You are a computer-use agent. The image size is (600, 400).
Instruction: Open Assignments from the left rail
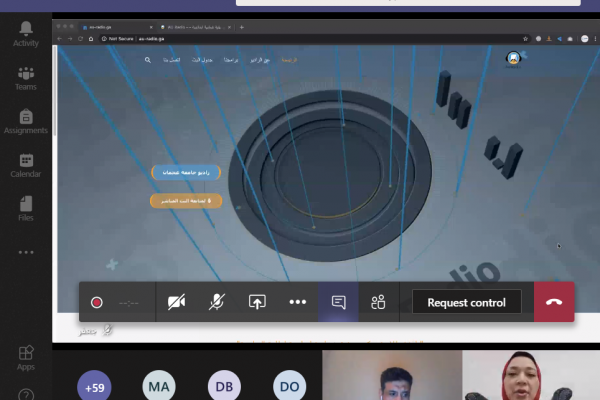click(x=26, y=121)
